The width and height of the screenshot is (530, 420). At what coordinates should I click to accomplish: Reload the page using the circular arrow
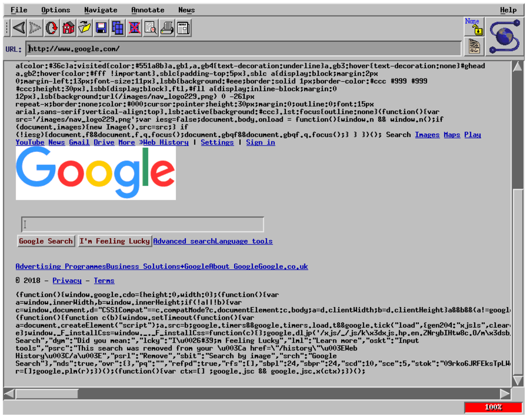[51, 28]
